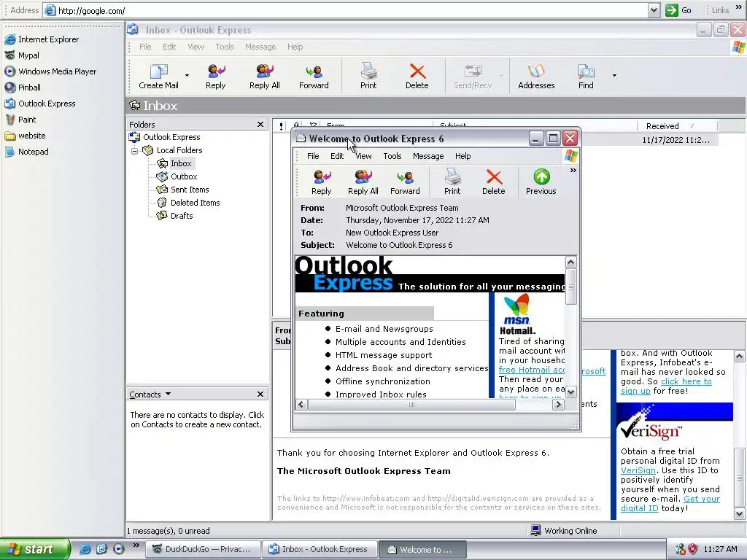Launch Internet Explorer from the sidebar

coord(42,39)
